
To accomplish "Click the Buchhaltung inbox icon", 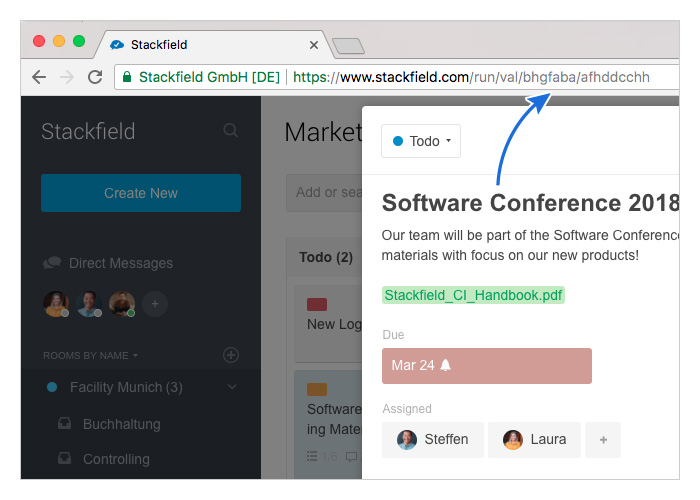I will [64, 423].
